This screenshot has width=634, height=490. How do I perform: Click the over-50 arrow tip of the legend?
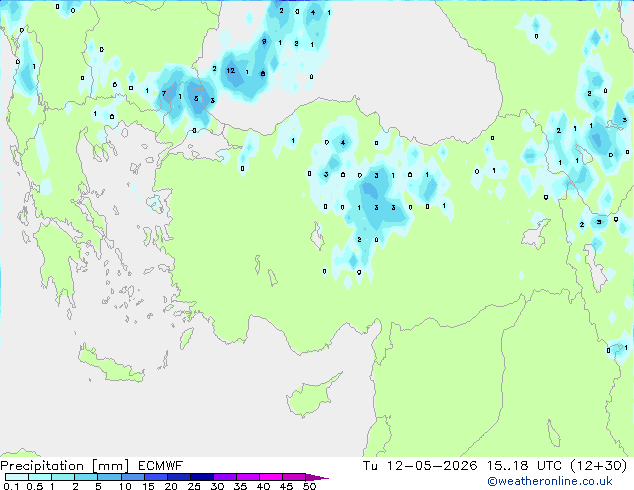pyautogui.click(x=317, y=477)
